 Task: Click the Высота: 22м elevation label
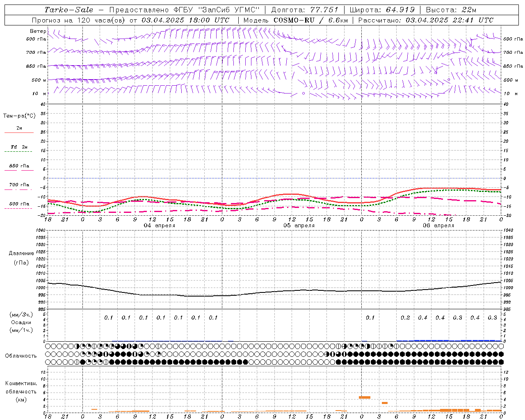point(451,10)
